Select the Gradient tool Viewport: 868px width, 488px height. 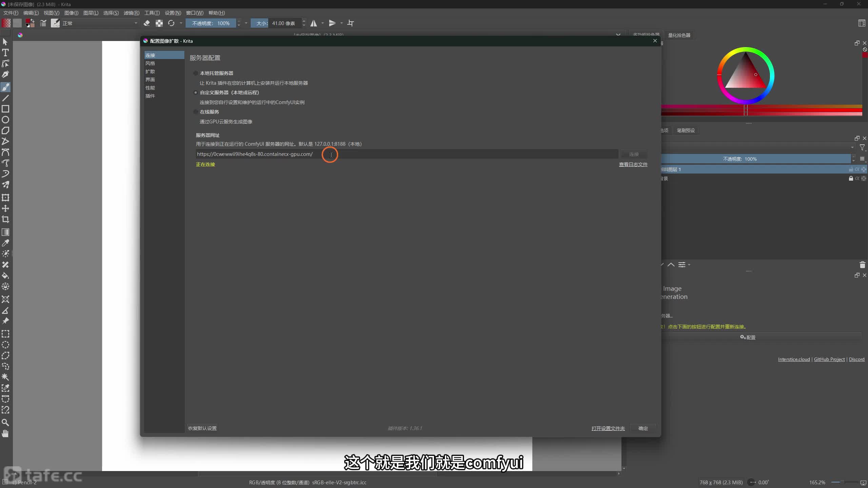click(5, 232)
